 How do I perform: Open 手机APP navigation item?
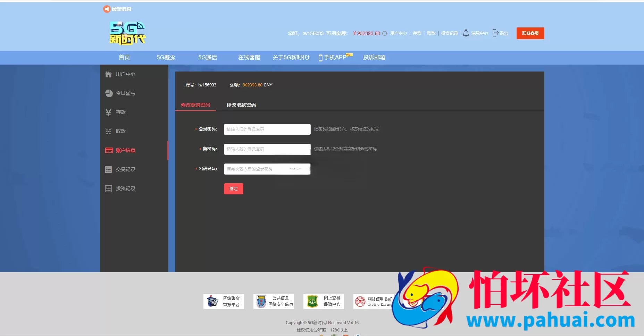(335, 57)
